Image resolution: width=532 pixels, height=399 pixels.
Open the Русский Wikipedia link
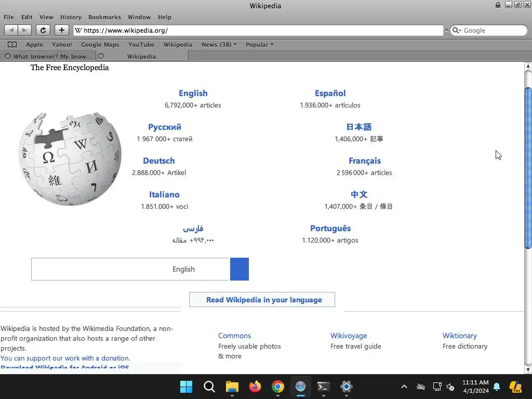pos(165,127)
